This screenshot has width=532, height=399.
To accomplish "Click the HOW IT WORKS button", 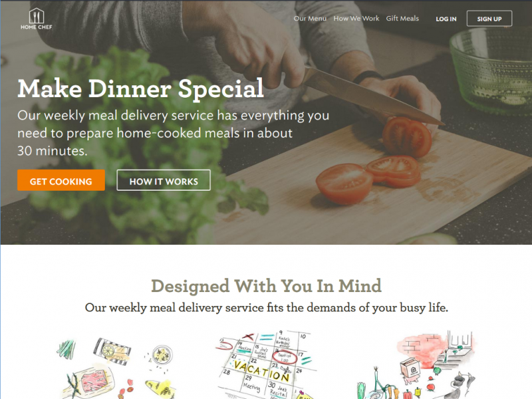I will tap(164, 180).
